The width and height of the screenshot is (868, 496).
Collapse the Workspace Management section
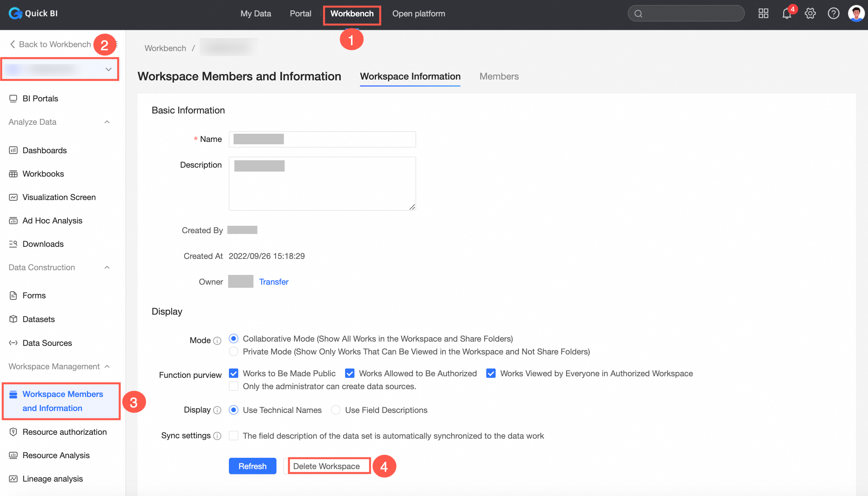107,367
